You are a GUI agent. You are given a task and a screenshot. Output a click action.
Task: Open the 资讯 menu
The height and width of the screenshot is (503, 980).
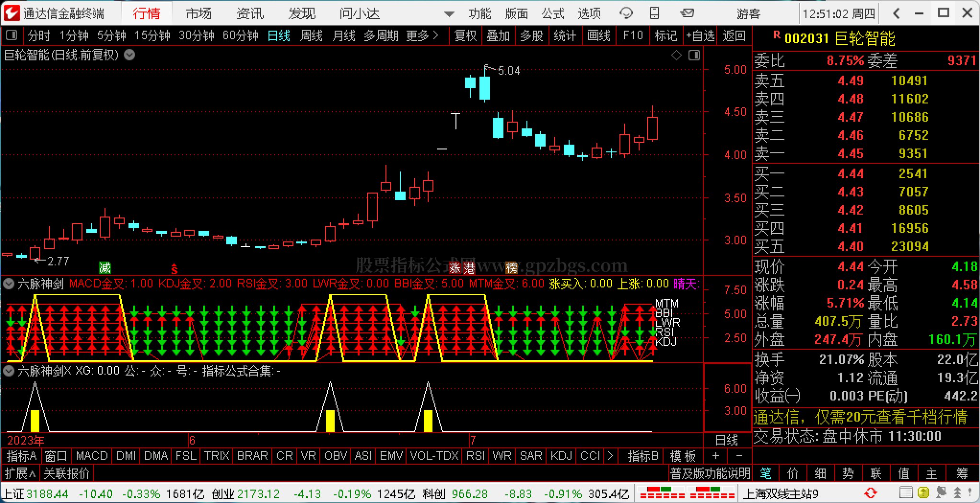250,13
